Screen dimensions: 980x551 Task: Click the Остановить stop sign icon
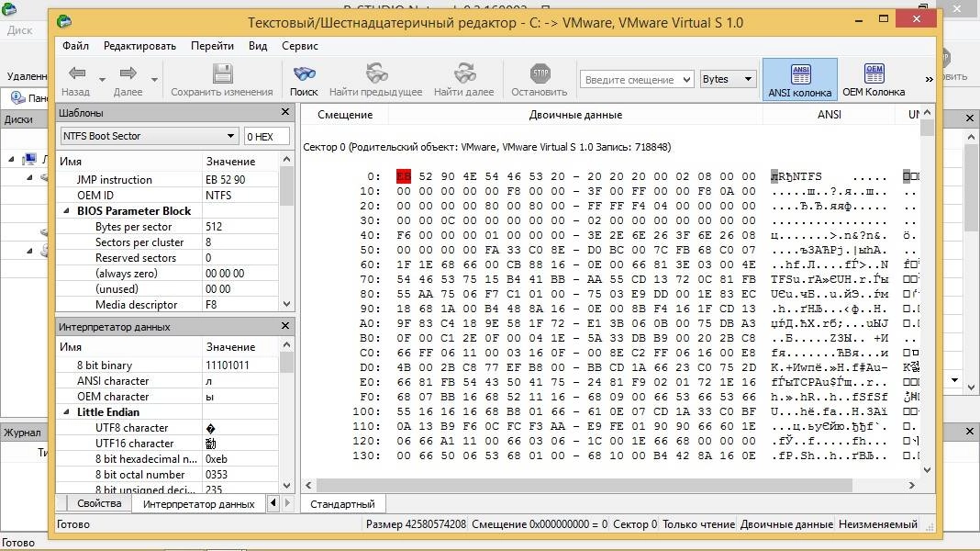point(540,73)
